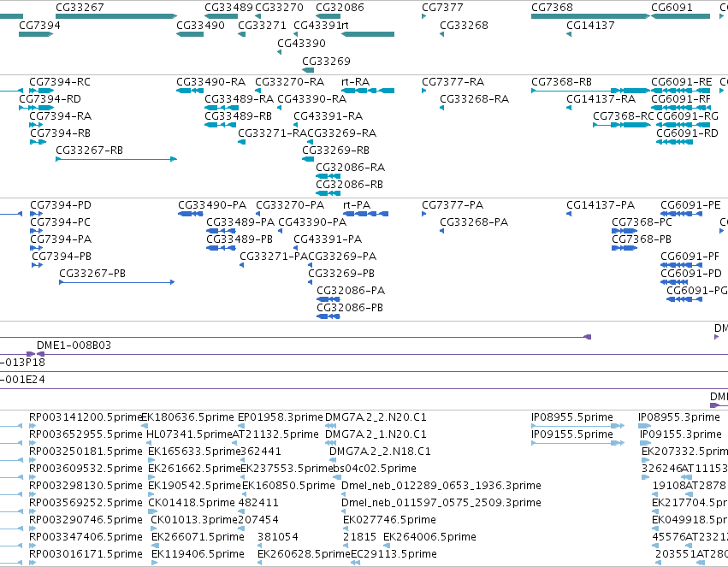Click EST RP003141200.5prime
The image size is (728, 567).
coord(85,417)
